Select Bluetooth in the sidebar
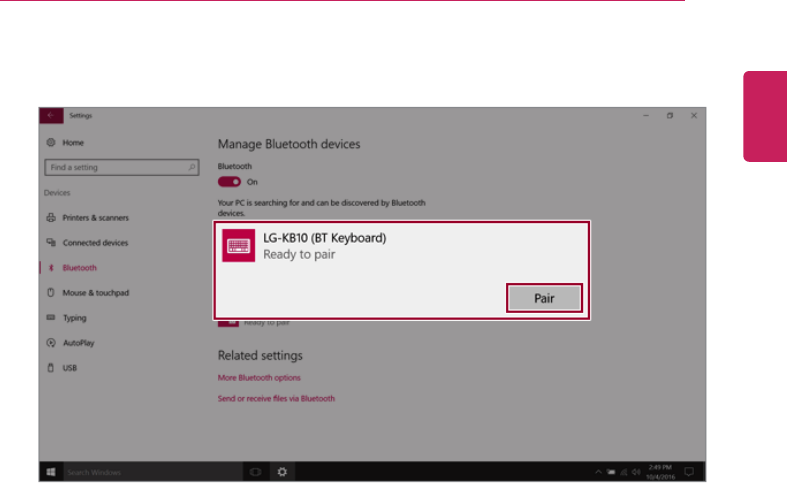The image size is (787, 504). (79, 268)
